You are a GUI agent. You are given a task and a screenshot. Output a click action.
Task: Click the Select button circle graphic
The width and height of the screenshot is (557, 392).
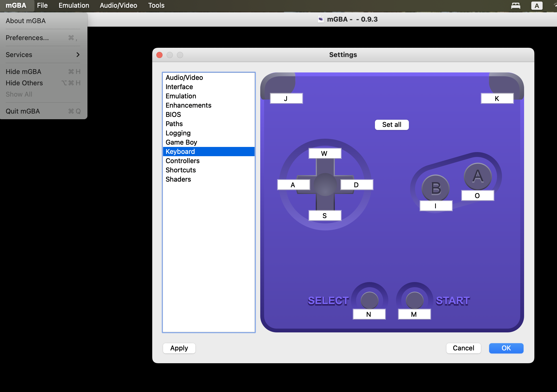coord(370,300)
